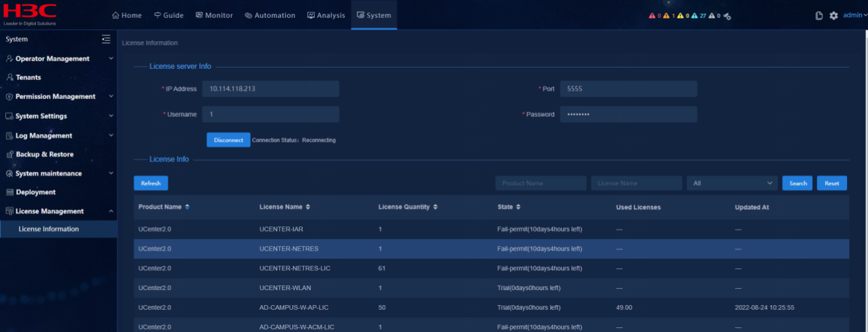This screenshot has height=332, width=868.
Task: Click the Port input field
Action: click(x=628, y=89)
